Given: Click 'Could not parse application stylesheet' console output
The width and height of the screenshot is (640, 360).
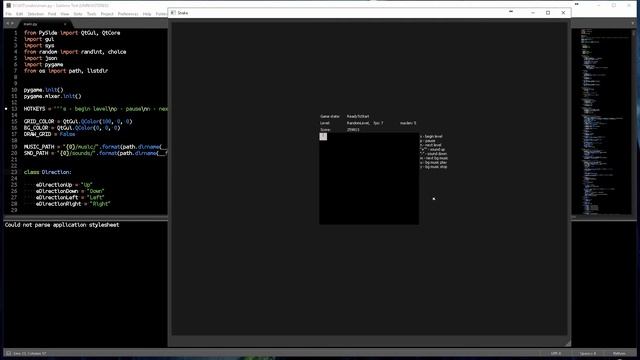Looking at the screenshot, I should [62, 225].
